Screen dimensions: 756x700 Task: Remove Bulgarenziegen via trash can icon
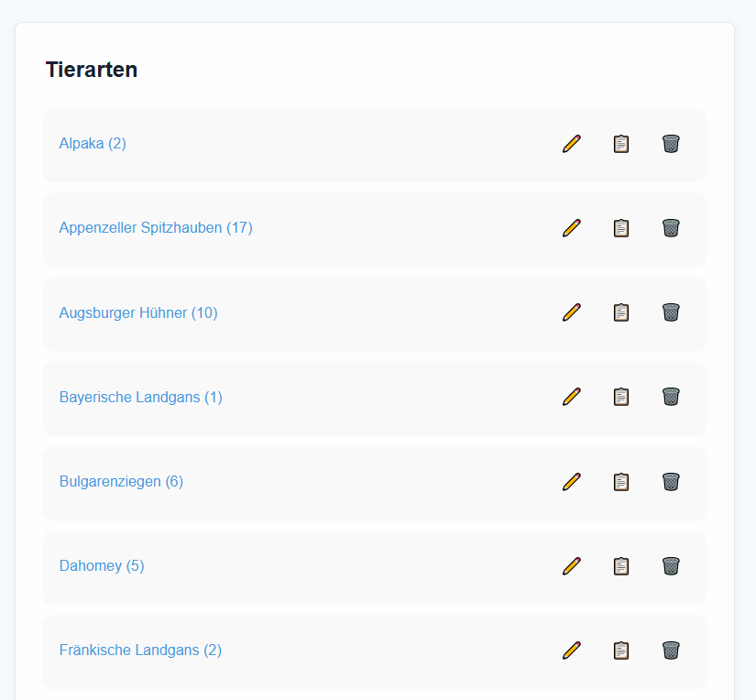pos(671,482)
